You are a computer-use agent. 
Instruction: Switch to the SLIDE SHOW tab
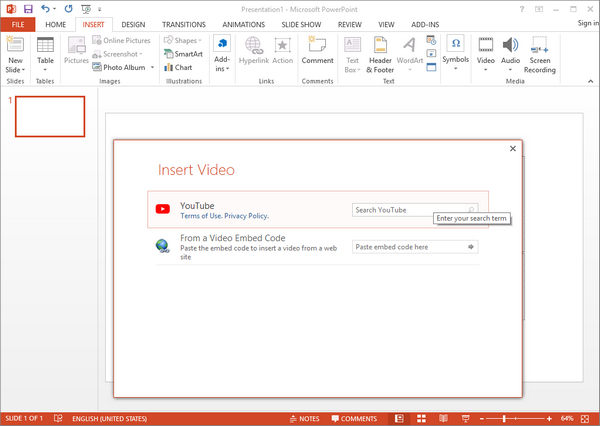click(301, 24)
